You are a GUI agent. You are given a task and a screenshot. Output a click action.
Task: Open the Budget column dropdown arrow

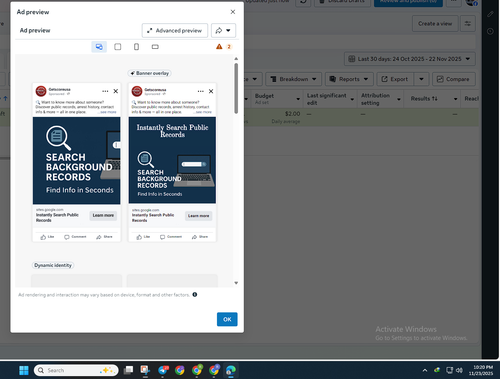coord(298,99)
